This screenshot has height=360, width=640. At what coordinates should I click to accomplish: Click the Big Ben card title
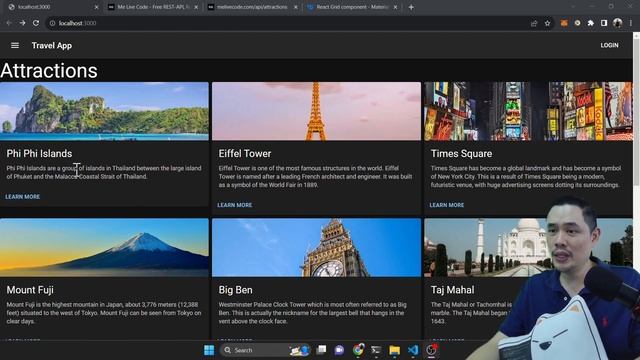click(x=235, y=290)
